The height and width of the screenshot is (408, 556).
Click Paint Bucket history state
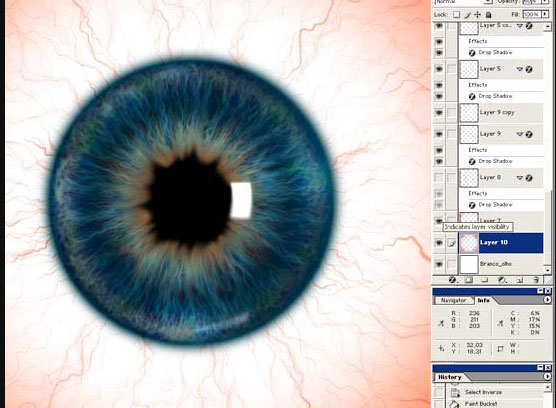coord(481,404)
